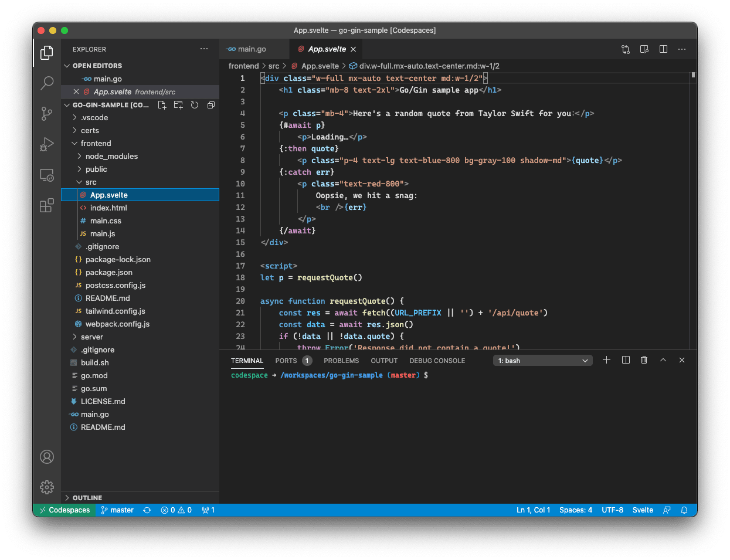Open tailwind.config.js in the file tree

pos(140,311)
